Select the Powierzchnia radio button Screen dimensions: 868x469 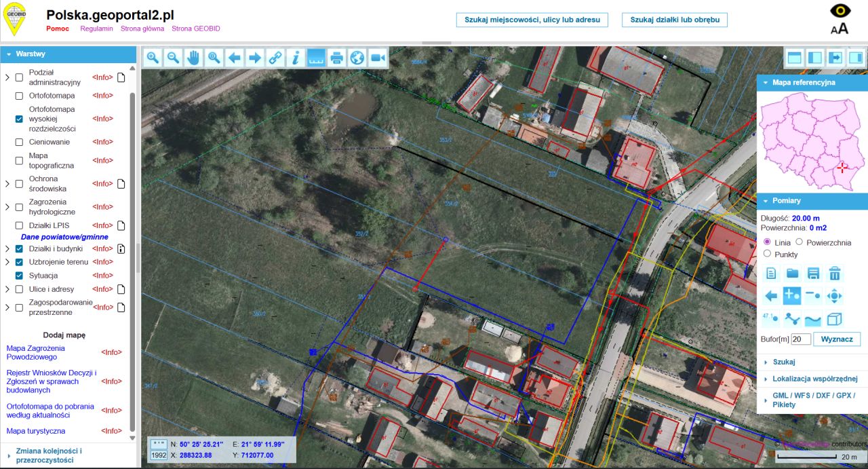click(799, 242)
